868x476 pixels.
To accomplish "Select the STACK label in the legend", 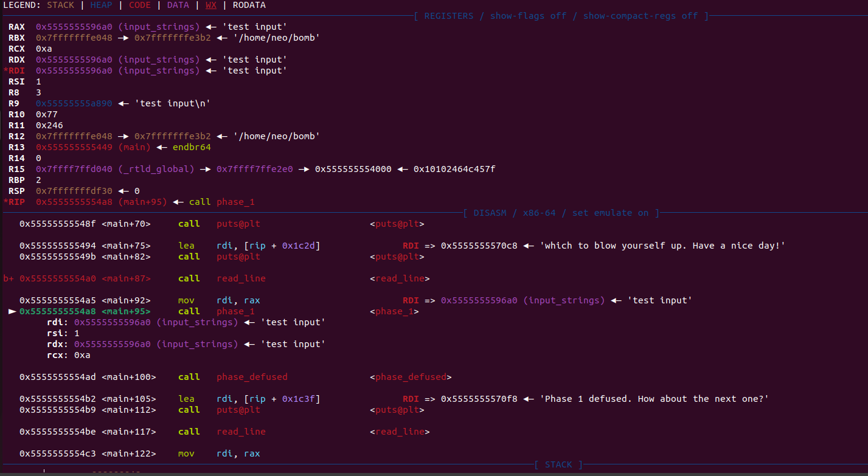I will [x=60, y=5].
